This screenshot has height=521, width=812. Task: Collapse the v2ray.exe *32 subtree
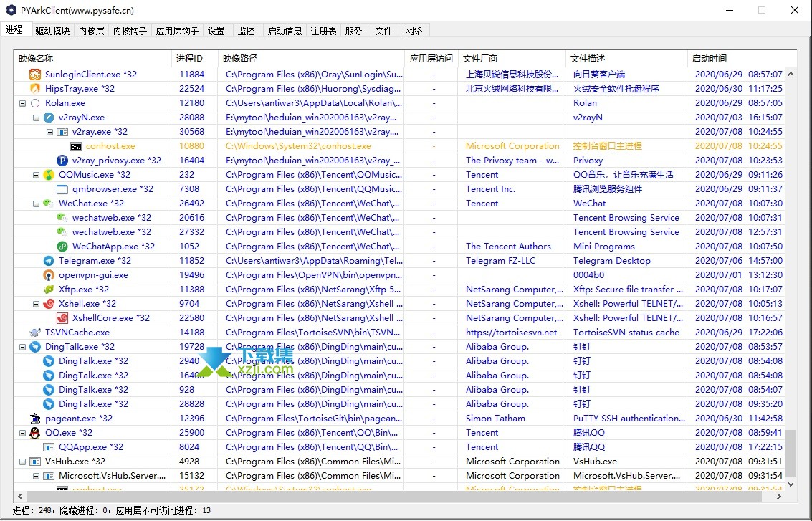click(49, 132)
